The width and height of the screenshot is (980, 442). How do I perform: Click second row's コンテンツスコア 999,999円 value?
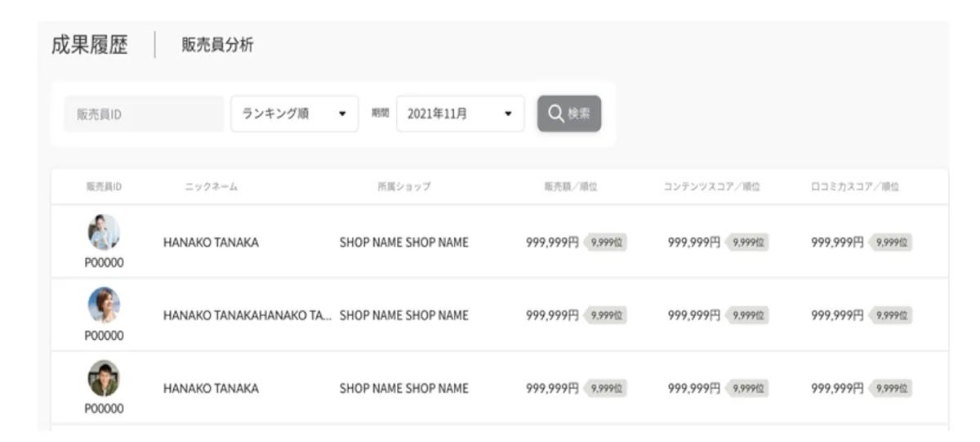coord(694,315)
